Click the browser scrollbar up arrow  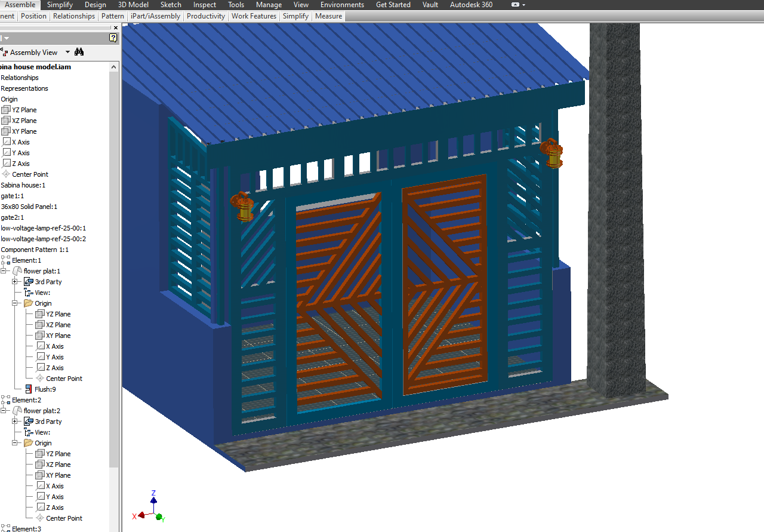click(x=114, y=67)
